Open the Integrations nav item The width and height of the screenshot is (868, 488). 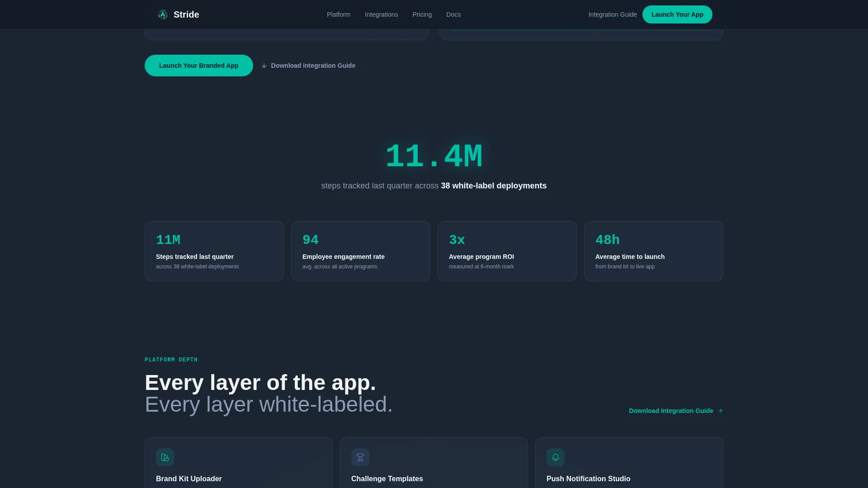[x=381, y=14]
